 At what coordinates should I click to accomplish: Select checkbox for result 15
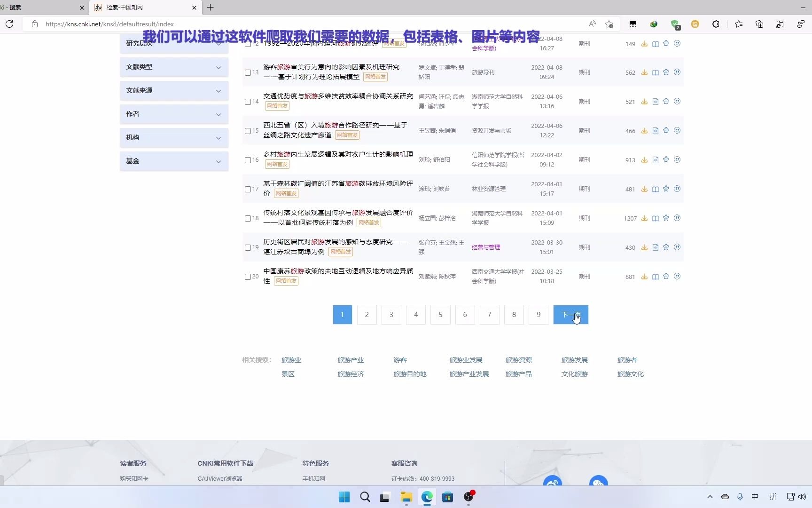tap(248, 131)
